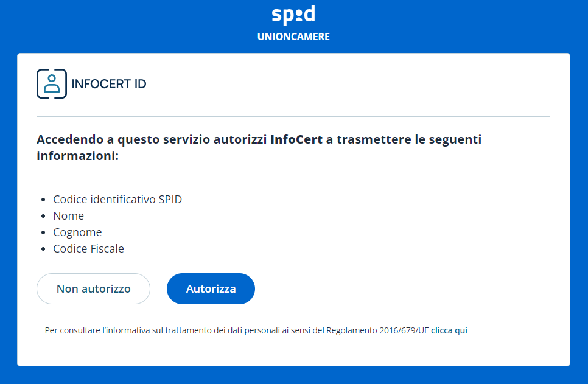
Task: Click the InfoCert ID person icon
Action: [52, 84]
